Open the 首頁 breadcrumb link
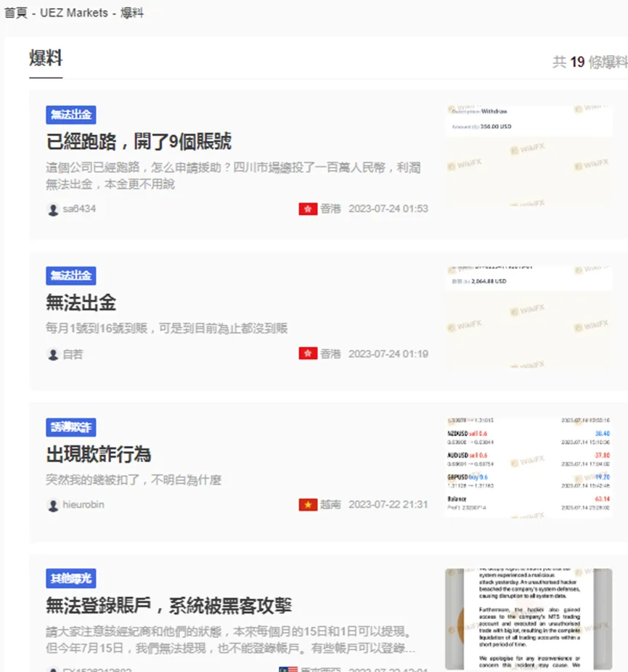Screen dimensions: 628x672 pos(15,13)
